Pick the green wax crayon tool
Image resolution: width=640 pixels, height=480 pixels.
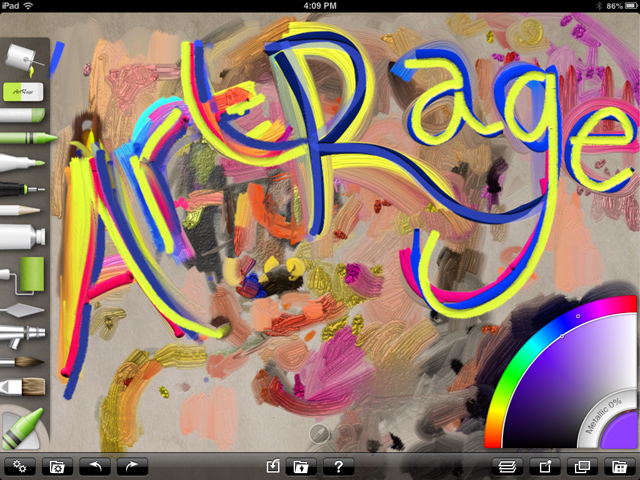pos(28,138)
